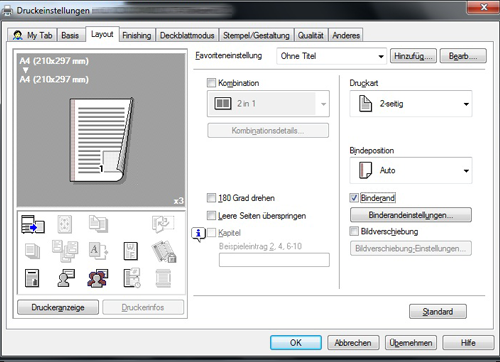Image resolution: width=500 pixels, height=362 pixels.
Task: Click the greyed page-turn arrow icon
Action: click(x=163, y=223)
